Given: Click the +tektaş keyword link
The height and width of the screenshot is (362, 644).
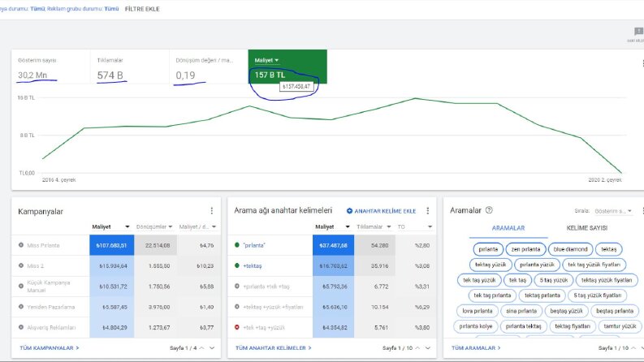Looking at the screenshot, I should (x=253, y=266).
